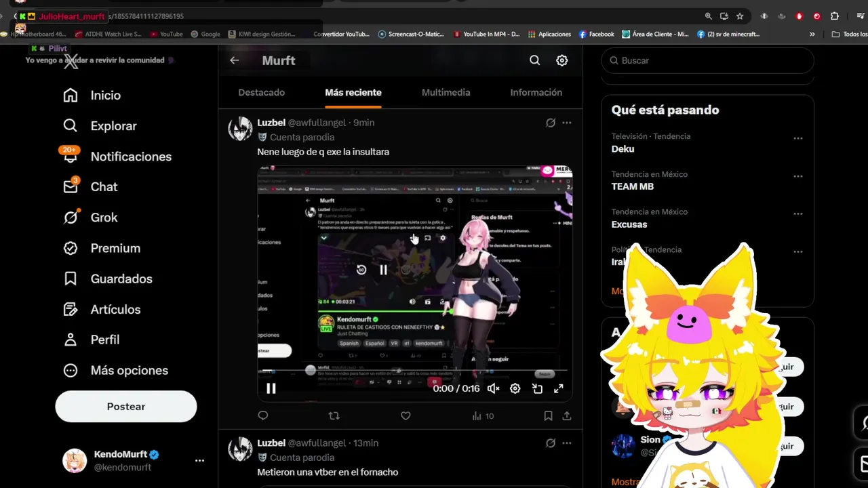Open the Murft community settings gear
Screen dimensions: 868x488
562,60
